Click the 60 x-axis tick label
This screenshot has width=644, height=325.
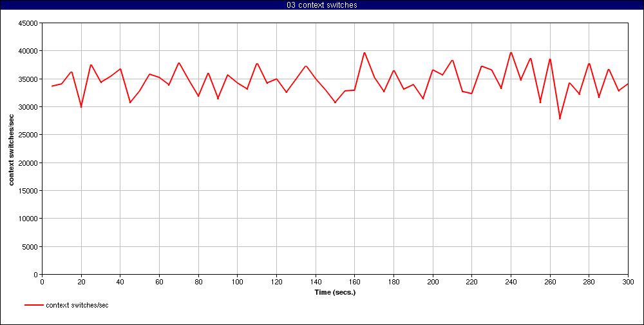click(x=159, y=281)
